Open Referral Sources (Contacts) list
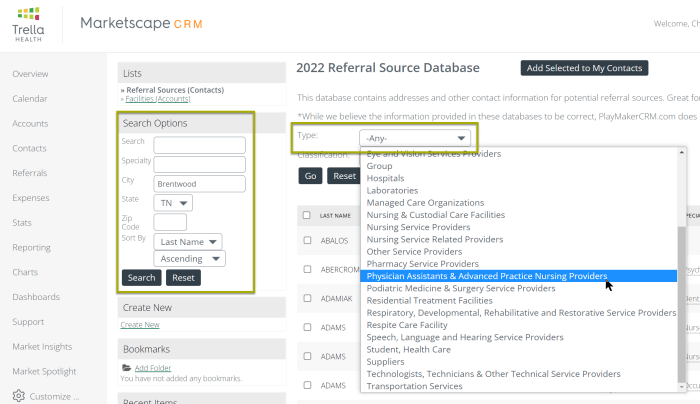Image resolution: width=700 pixels, height=404 pixels. [175, 90]
